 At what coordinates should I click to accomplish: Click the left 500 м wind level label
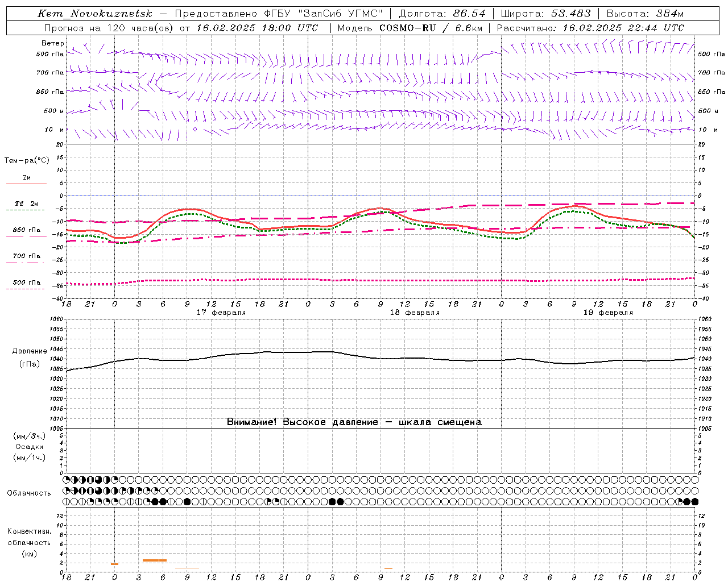click(54, 111)
